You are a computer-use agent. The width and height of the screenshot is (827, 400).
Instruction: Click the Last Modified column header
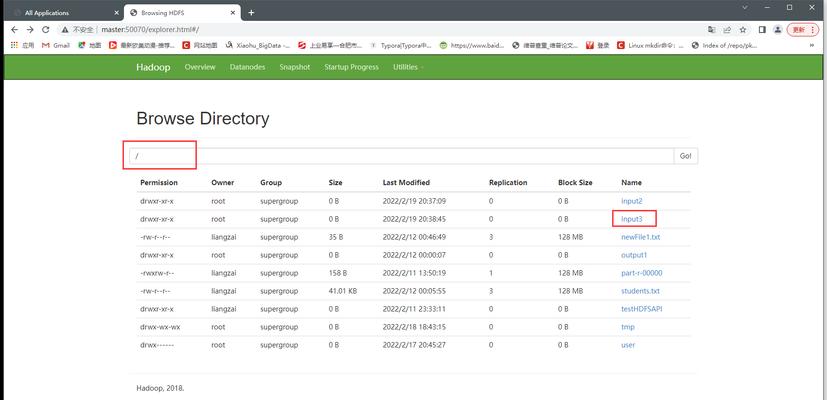coord(406,182)
